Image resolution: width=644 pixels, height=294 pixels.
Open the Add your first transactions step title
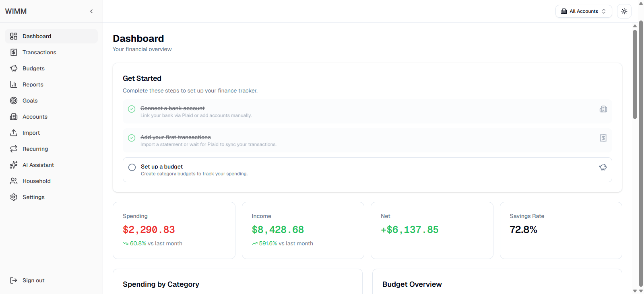[175, 137]
